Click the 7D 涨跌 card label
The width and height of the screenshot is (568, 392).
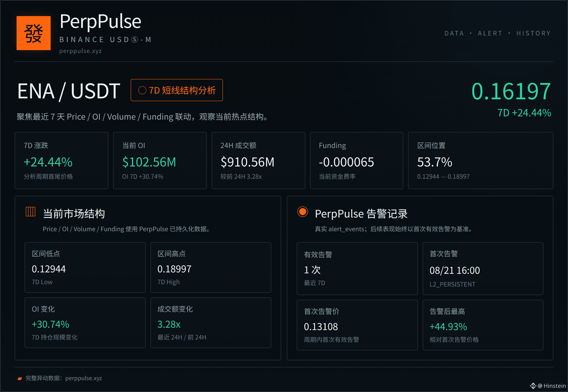click(36, 145)
